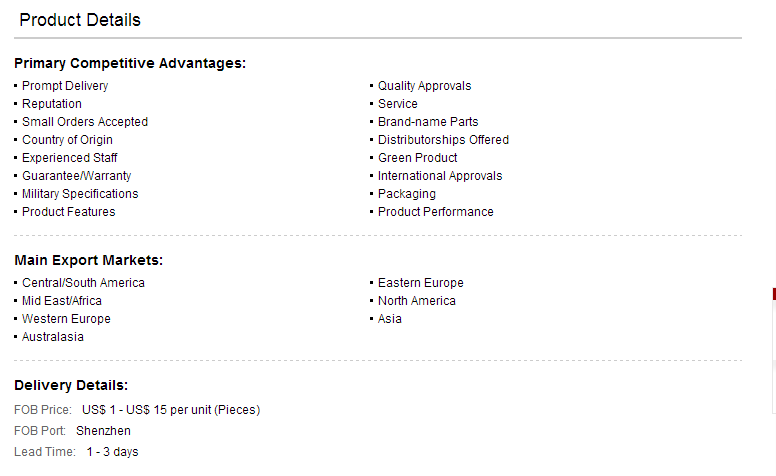Screen dimensions: 776x476
Task: Select Small Orders Accepted
Action: click(85, 122)
